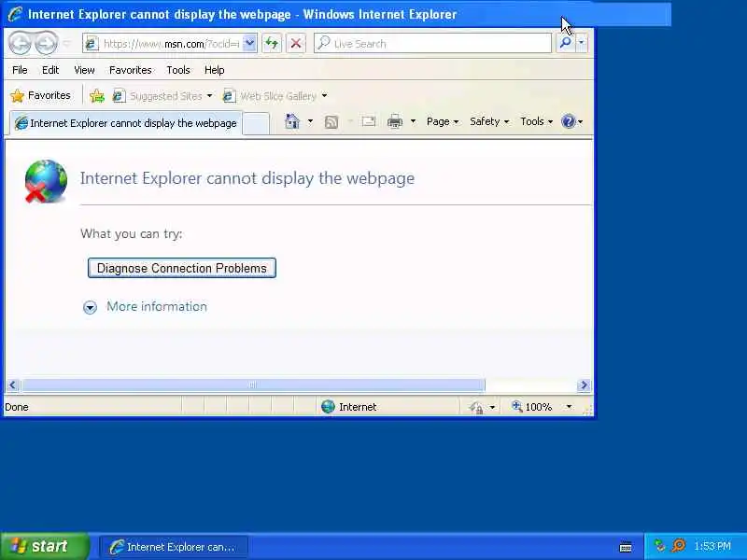Click the network connection tray icon

[x=660, y=546]
